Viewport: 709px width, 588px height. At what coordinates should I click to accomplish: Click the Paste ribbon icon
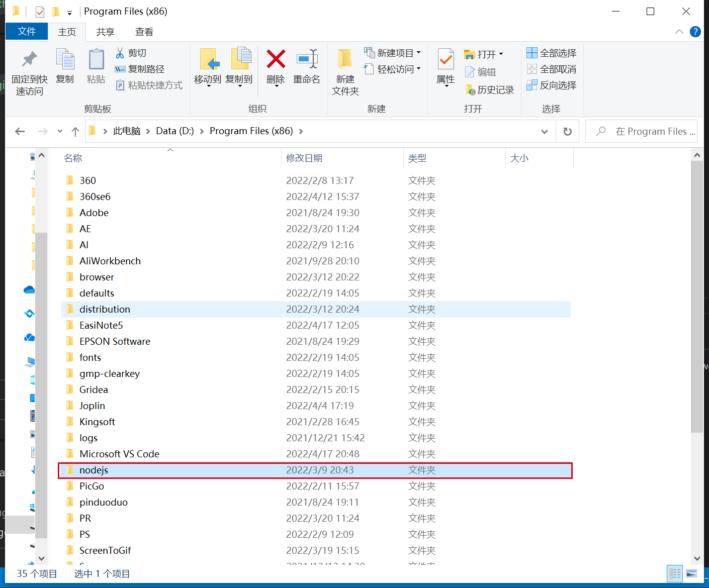[x=96, y=66]
